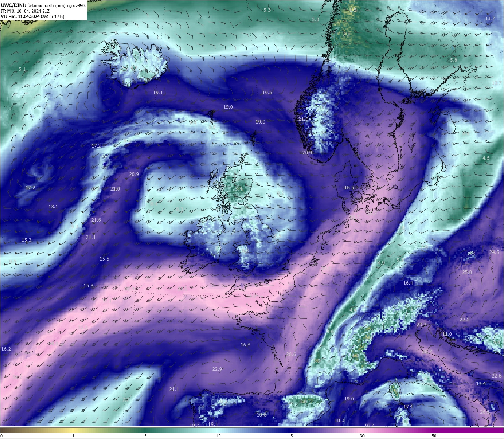Click the map value 19.5
This screenshot has width=504, height=439.
pyautogui.click(x=267, y=92)
